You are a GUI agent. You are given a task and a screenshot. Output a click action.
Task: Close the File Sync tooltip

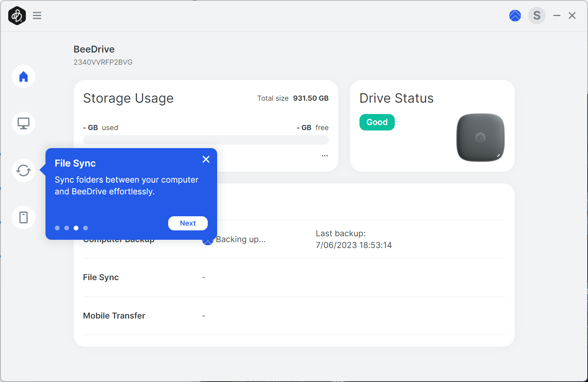point(206,159)
